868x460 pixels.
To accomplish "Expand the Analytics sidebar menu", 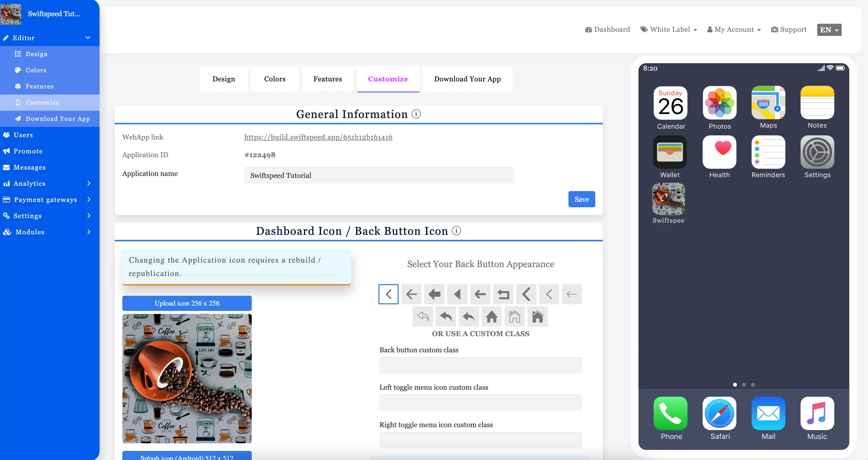I will [x=29, y=183].
